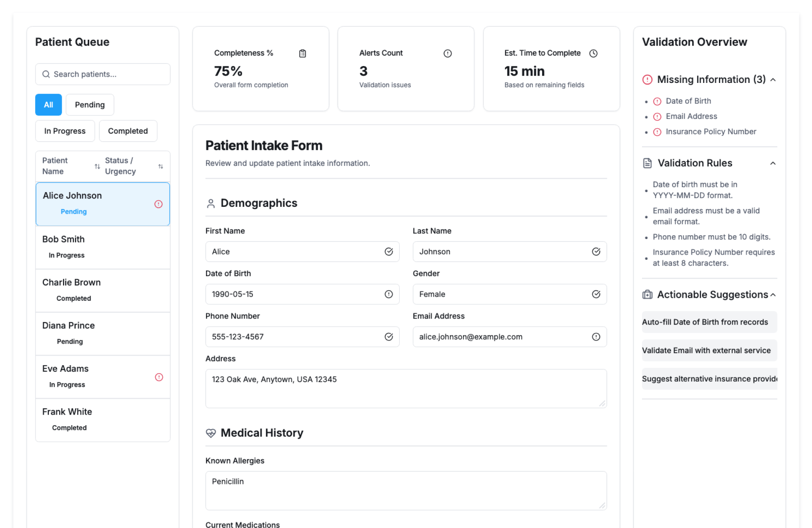Click the warning icon in Date of Birth field
The height and width of the screenshot is (528, 812).
388,294
